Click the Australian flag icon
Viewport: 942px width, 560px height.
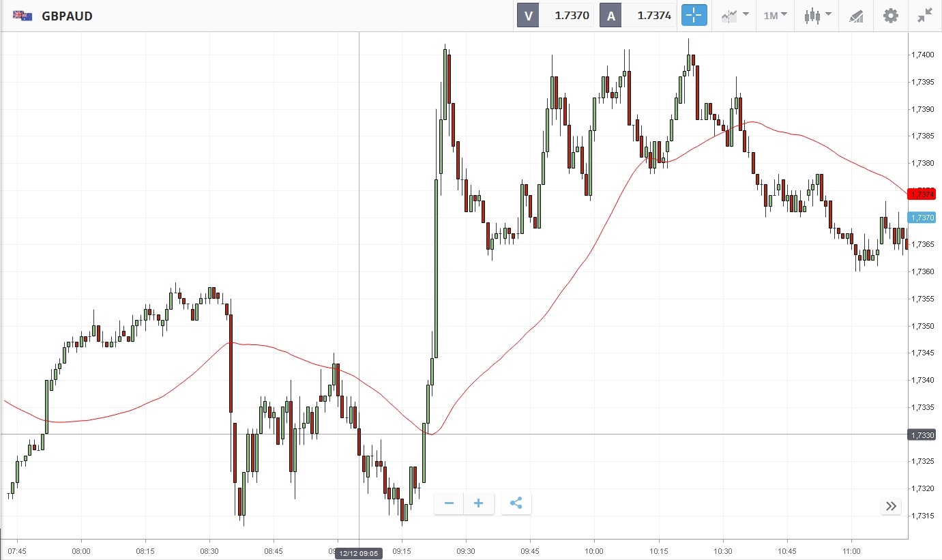tap(23, 16)
